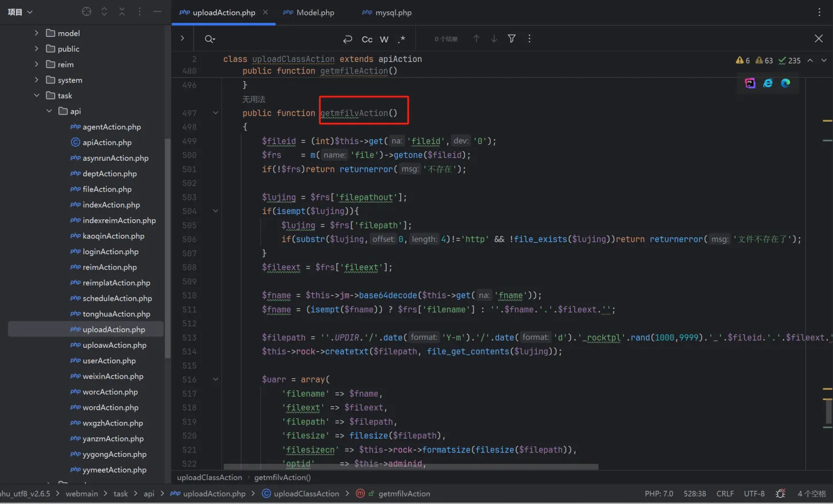This screenshot has width=833, height=504.
Task: Enable regex (.*) search option
Action: coord(402,39)
